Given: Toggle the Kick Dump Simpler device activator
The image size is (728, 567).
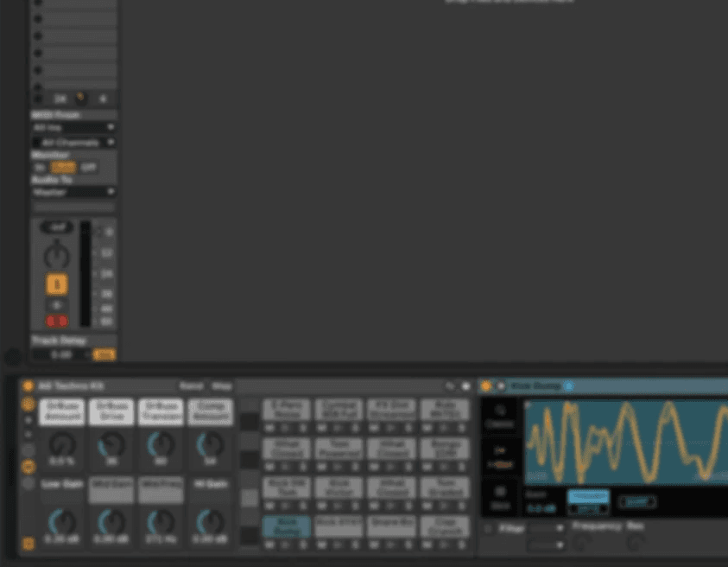Looking at the screenshot, I should point(485,385).
